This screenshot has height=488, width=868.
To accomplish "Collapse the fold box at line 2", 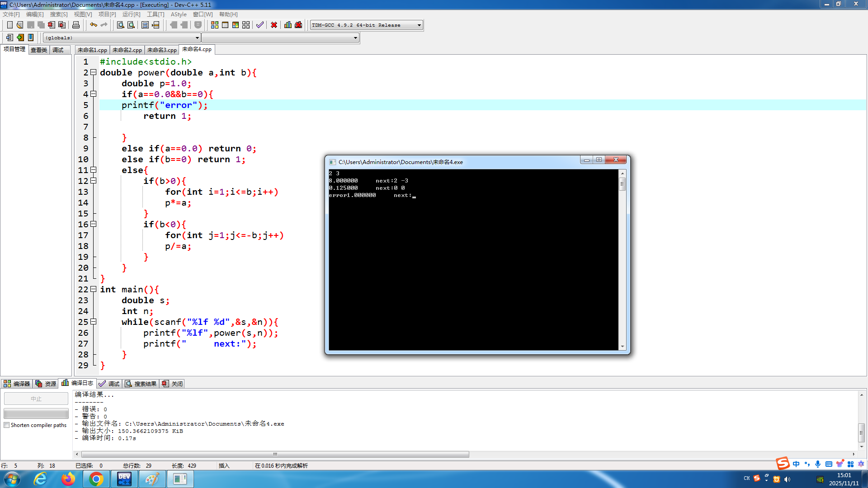I will pos(94,72).
